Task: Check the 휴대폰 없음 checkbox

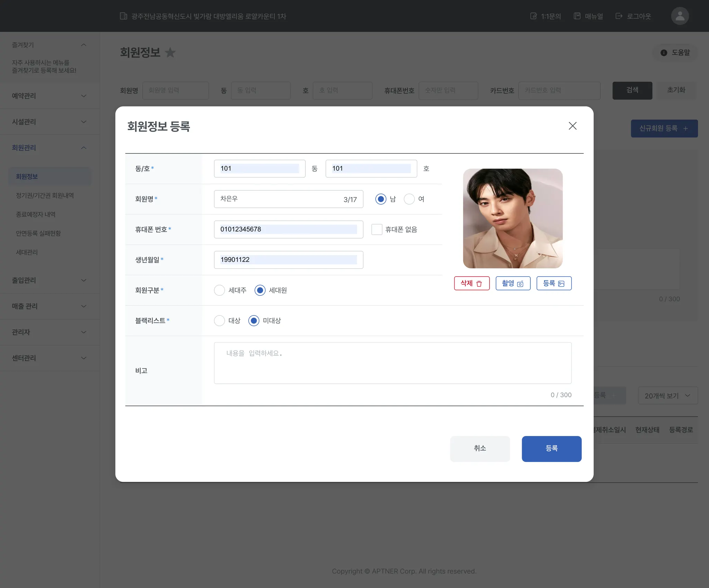Action: pyautogui.click(x=377, y=229)
